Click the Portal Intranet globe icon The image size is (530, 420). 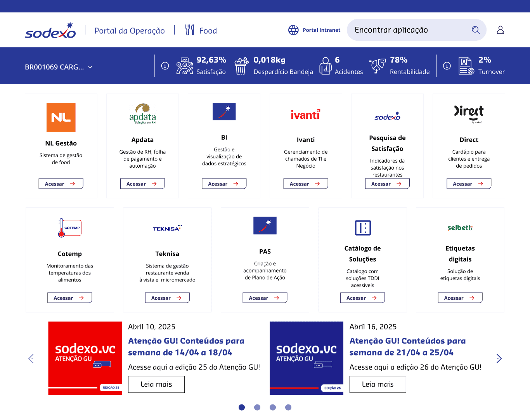tap(293, 30)
